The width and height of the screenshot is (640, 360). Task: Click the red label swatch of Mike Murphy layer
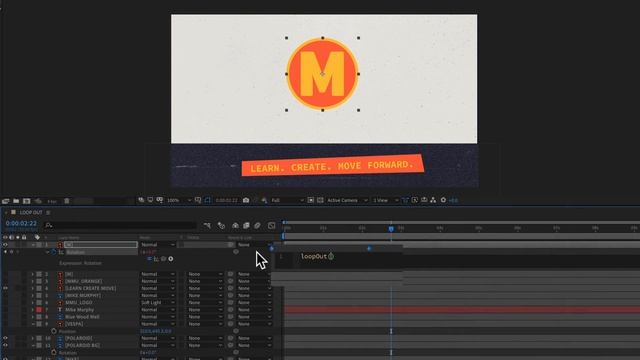click(x=39, y=310)
